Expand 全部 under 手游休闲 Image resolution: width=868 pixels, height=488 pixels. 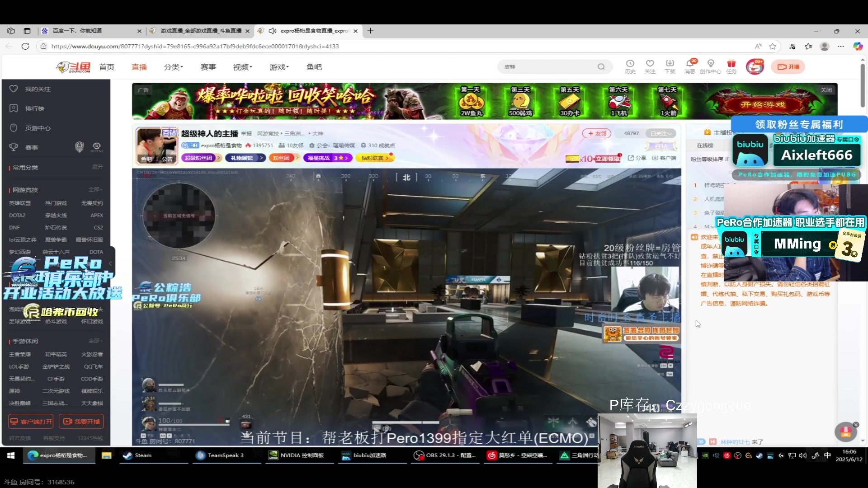point(95,341)
